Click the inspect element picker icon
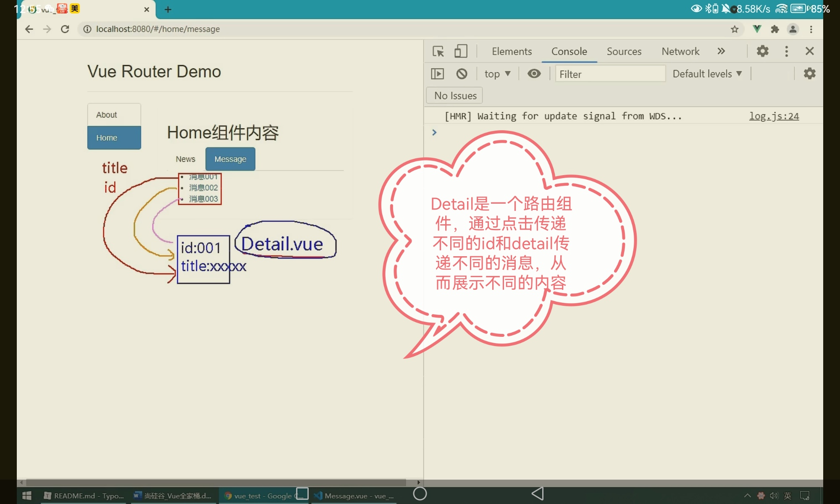This screenshot has width=840, height=504. coord(438,51)
